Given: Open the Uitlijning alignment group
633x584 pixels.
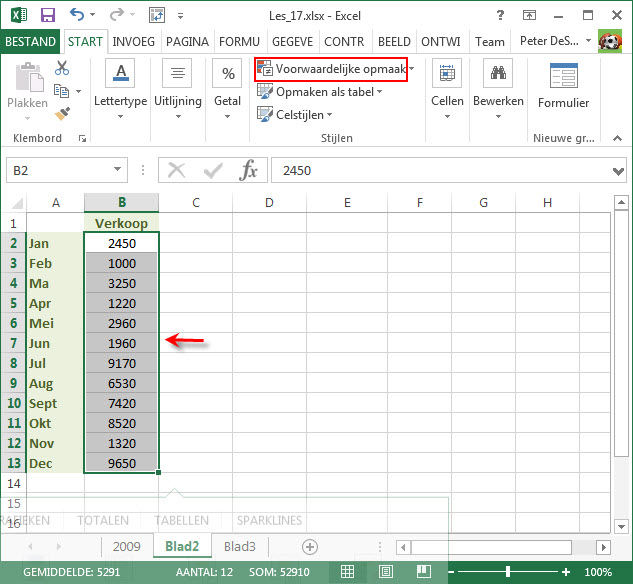Looking at the screenshot, I should coord(178,89).
